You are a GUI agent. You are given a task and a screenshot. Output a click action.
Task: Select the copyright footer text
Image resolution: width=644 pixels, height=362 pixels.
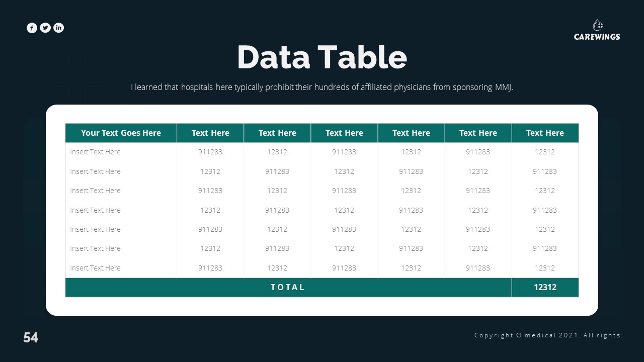tap(548, 335)
